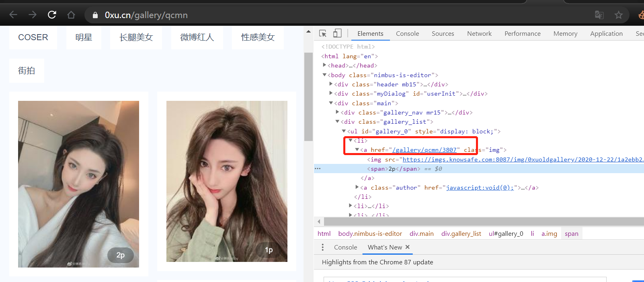Expand the div header mb15 node
644x282 pixels.
331,84
